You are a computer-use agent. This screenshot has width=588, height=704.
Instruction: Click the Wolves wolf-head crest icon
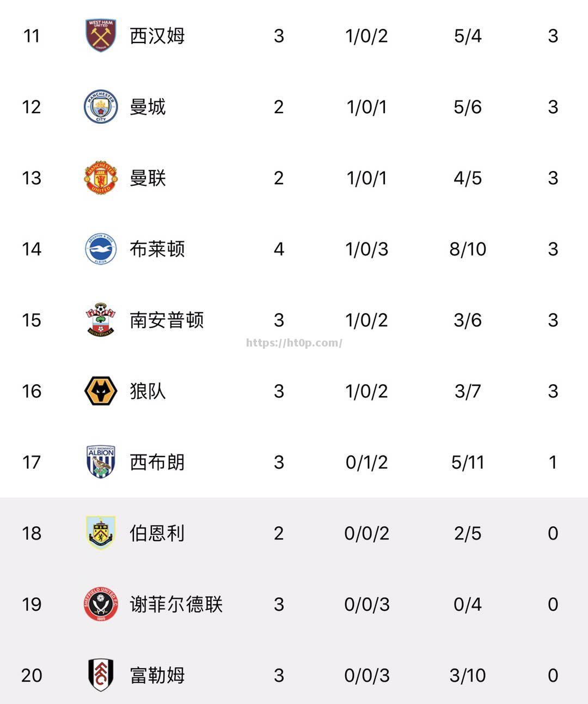(x=101, y=391)
